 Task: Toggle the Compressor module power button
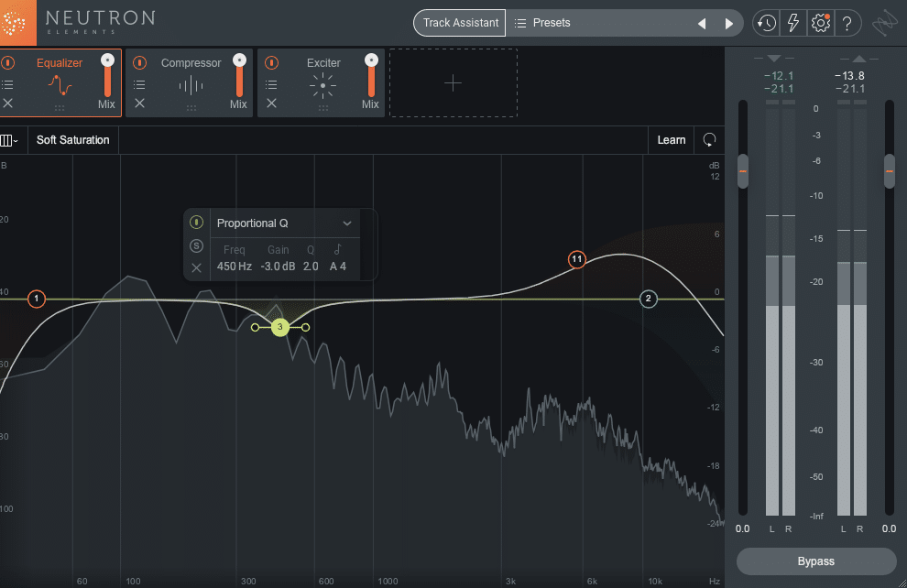click(139, 62)
